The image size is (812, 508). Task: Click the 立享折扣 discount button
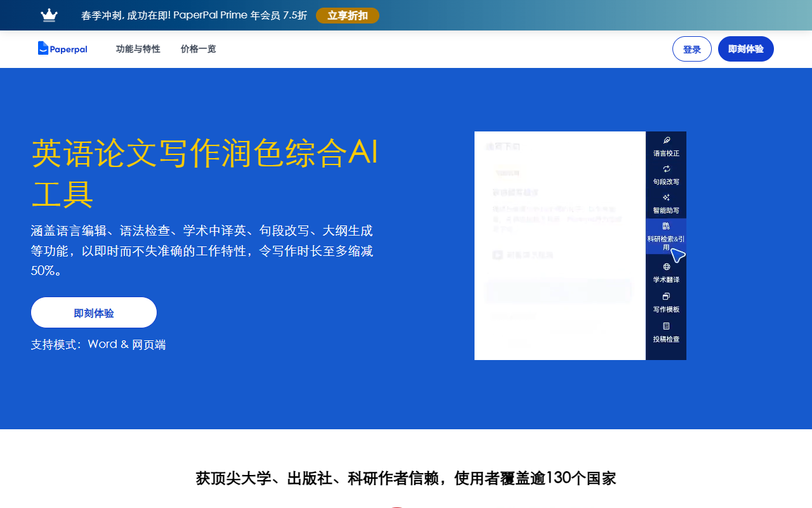pyautogui.click(x=348, y=15)
